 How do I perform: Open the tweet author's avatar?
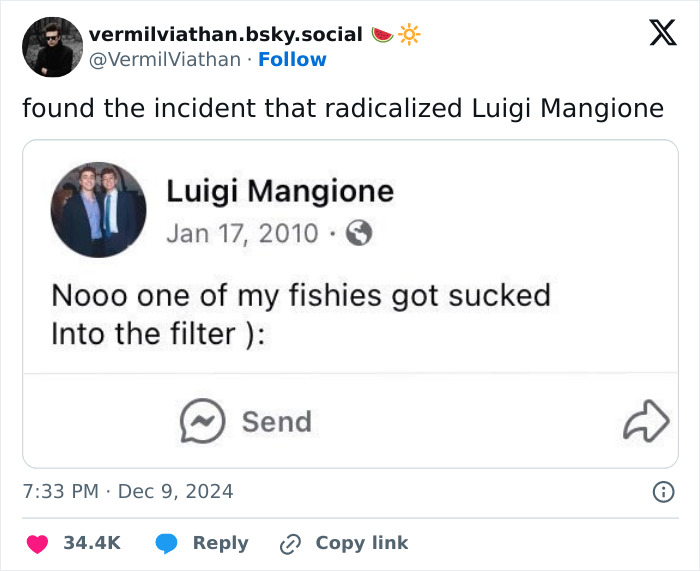pos(52,47)
